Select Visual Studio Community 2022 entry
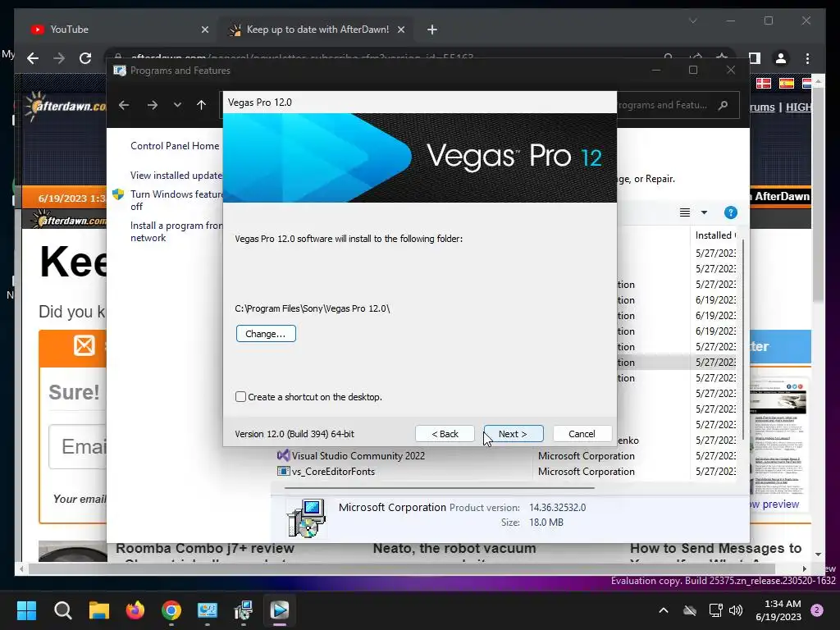Viewport: 840px width, 630px height. pos(358,456)
